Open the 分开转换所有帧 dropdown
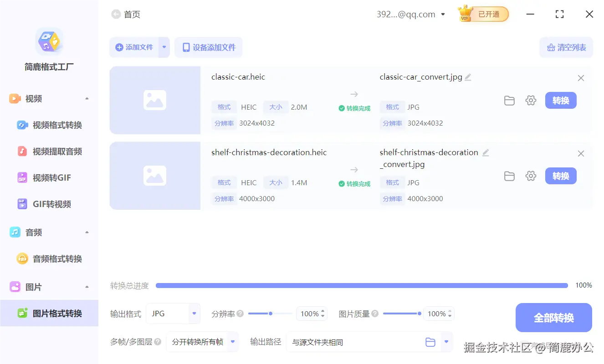 click(x=203, y=342)
